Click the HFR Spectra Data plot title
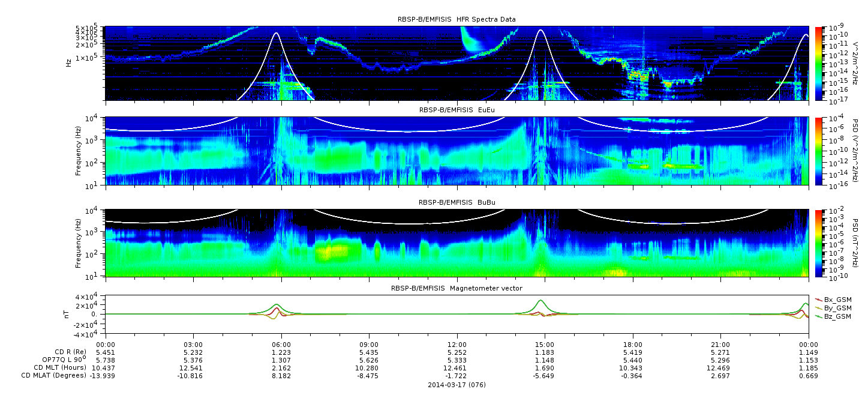The height and width of the screenshot is (395, 868). click(456, 19)
